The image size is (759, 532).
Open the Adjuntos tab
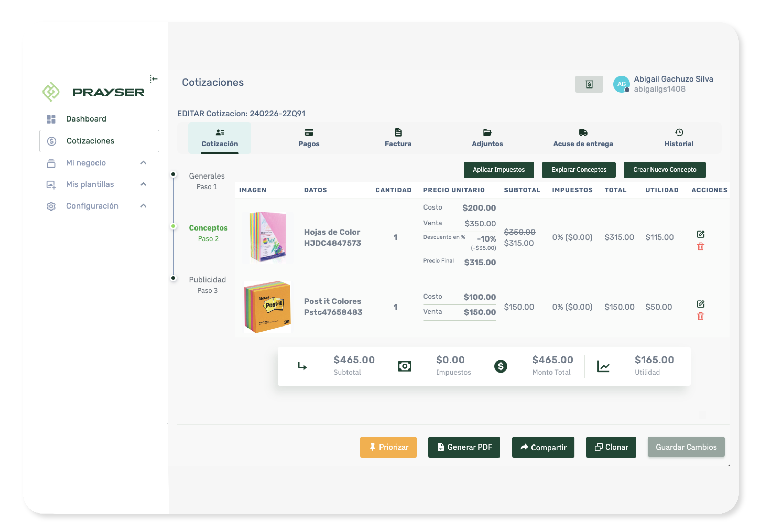tap(487, 138)
